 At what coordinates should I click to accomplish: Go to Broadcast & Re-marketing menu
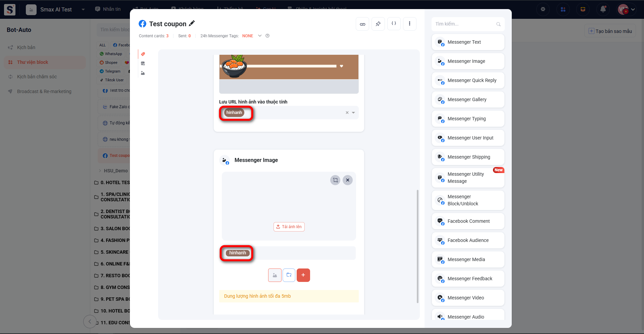(44, 91)
